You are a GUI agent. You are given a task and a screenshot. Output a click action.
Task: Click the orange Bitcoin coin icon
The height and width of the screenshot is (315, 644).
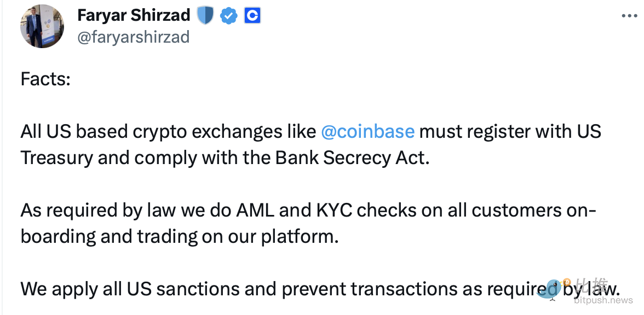[567, 283]
